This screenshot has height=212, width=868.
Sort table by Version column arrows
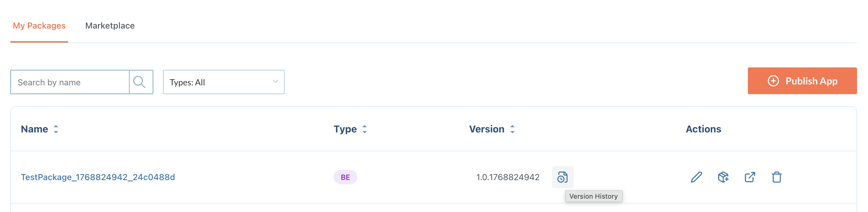pos(512,129)
